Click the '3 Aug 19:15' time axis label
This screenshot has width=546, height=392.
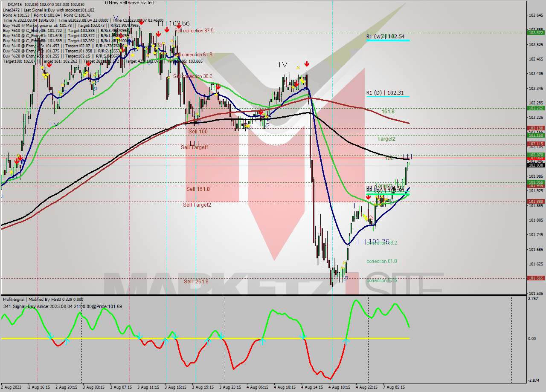click(x=203, y=387)
